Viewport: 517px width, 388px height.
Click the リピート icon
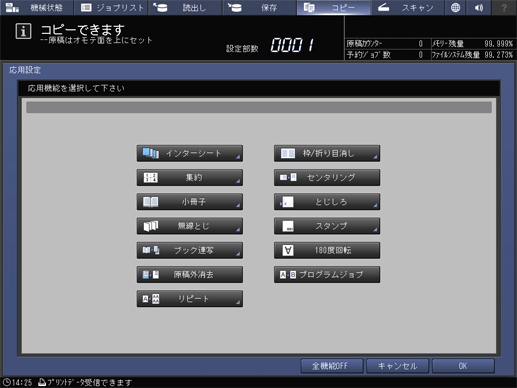click(x=151, y=299)
